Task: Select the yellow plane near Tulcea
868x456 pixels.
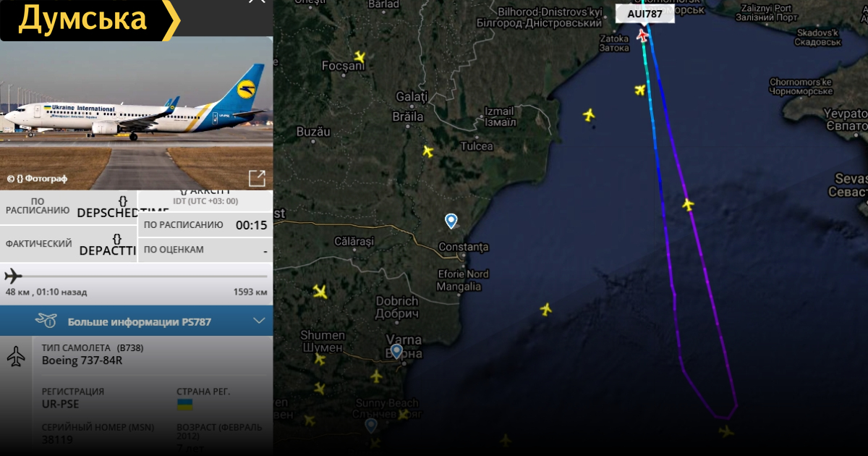Action: click(x=427, y=151)
